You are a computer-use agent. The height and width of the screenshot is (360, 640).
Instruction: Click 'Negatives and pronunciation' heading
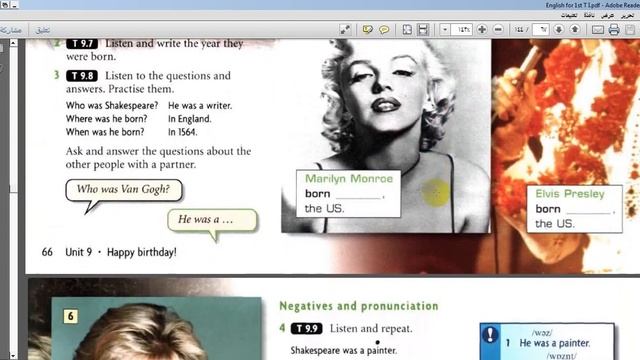coord(359,306)
